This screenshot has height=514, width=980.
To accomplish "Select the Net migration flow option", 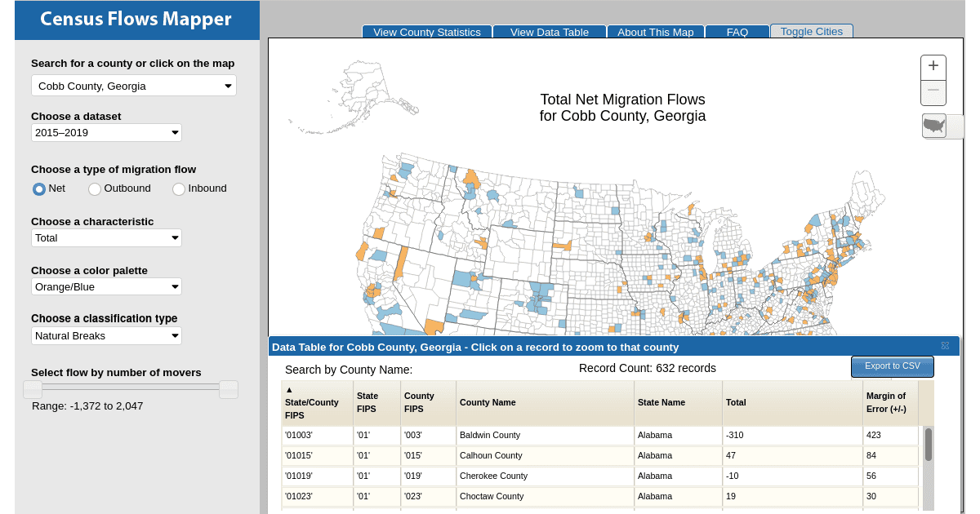I will point(39,188).
